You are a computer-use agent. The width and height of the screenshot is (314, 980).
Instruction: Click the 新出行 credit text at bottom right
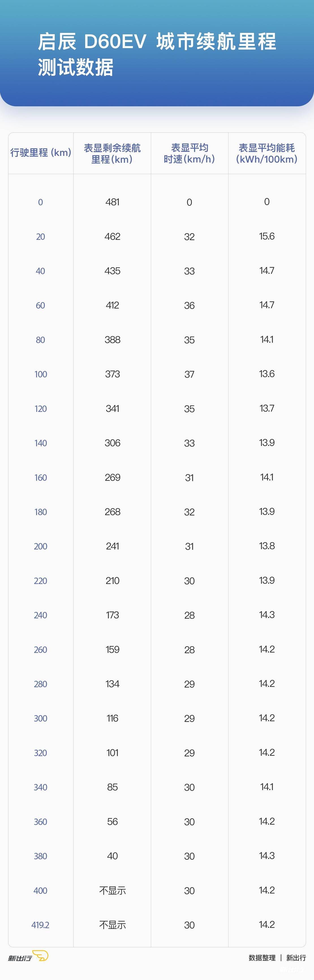click(296, 958)
